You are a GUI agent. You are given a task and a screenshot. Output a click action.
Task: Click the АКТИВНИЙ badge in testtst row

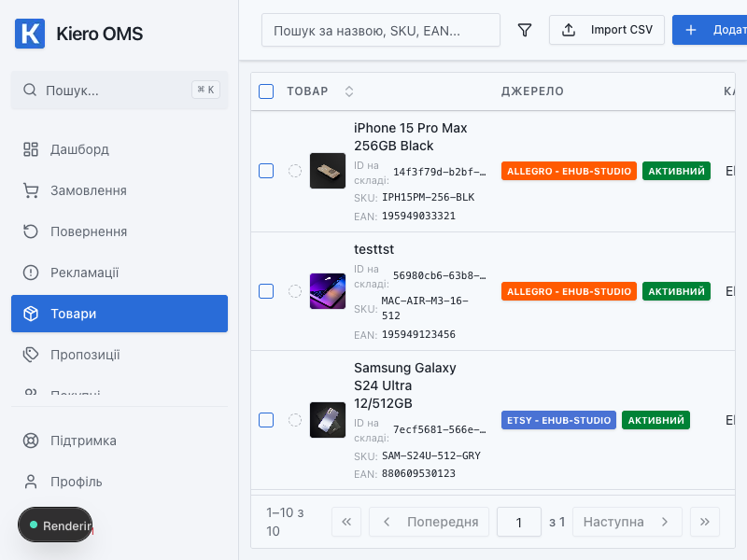pos(676,291)
